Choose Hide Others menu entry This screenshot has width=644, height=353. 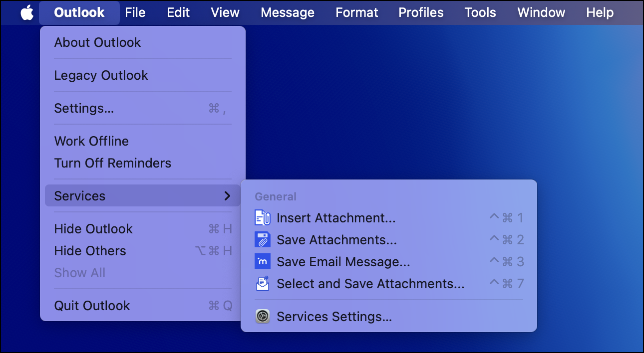[x=90, y=251]
